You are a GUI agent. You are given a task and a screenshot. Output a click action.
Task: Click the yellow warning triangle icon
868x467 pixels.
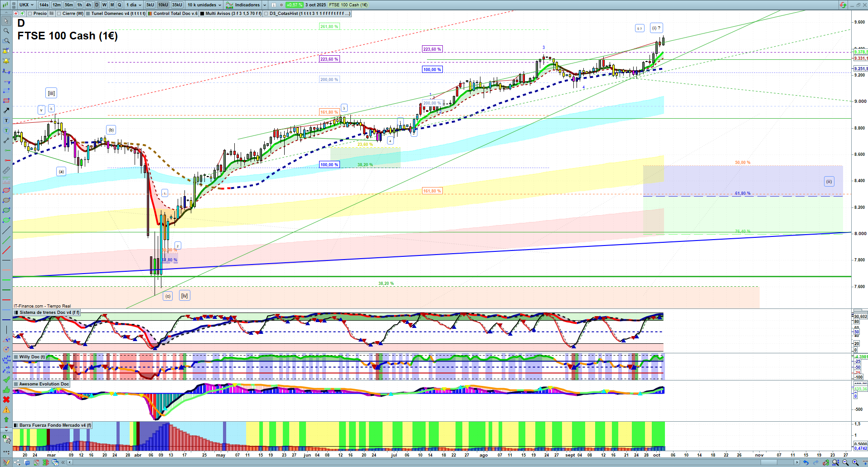[6, 409]
